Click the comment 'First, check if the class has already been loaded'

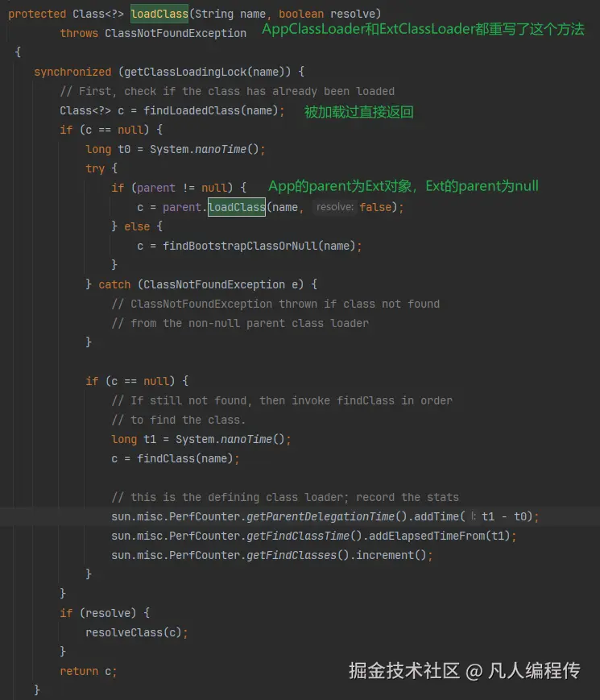click(227, 91)
